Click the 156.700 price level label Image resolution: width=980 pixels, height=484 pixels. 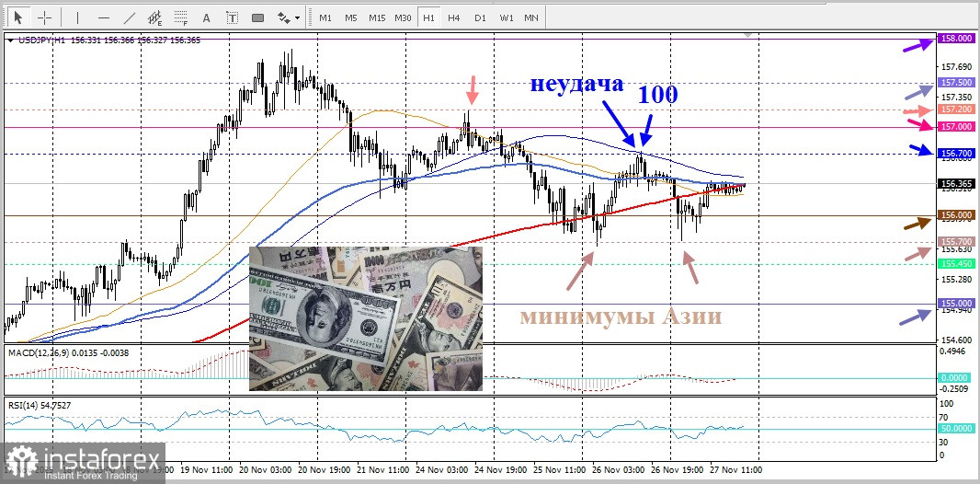click(x=956, y=153)
